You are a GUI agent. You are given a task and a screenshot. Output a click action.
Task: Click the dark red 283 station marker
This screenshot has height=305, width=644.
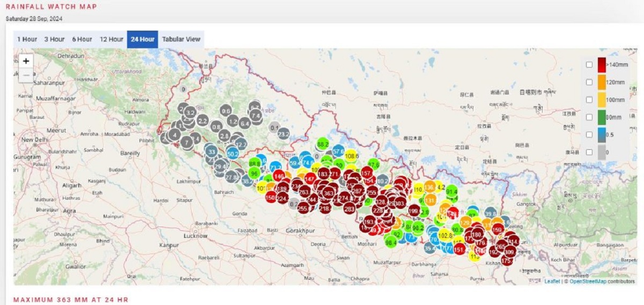tap(349, 209)
